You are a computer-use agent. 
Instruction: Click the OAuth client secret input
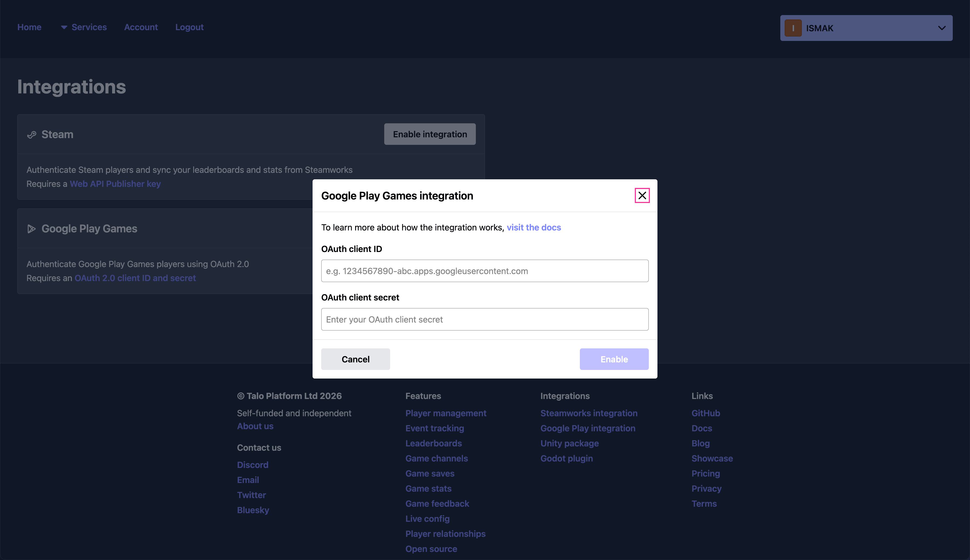pos(485,319)
